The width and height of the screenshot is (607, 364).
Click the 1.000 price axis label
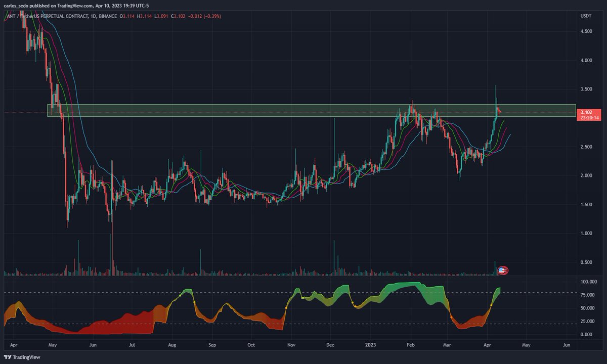click(587, 233)
